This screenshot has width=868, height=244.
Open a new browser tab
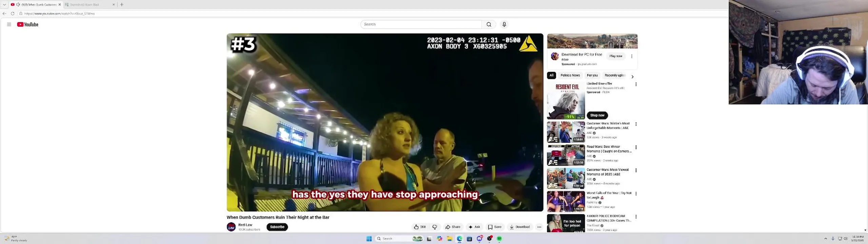[x=122, y=4]
